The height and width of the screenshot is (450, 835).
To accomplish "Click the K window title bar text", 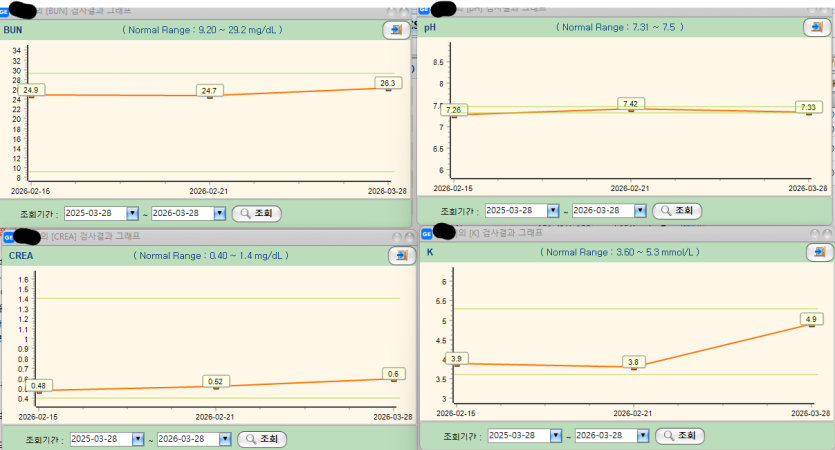I will [500, 233].
